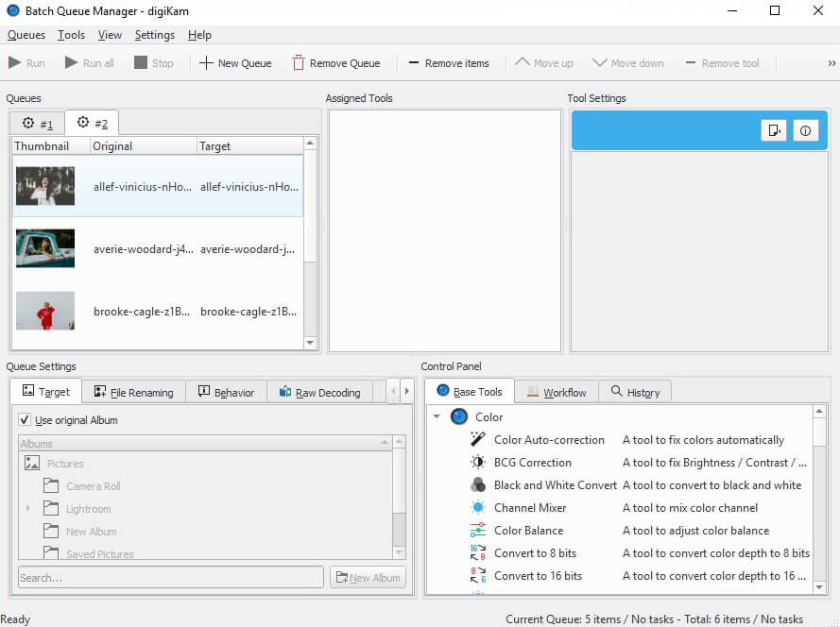The height and width of the screenshot is (627, 840).
Task: Click the album Search input field
Action: pos(170,578)
